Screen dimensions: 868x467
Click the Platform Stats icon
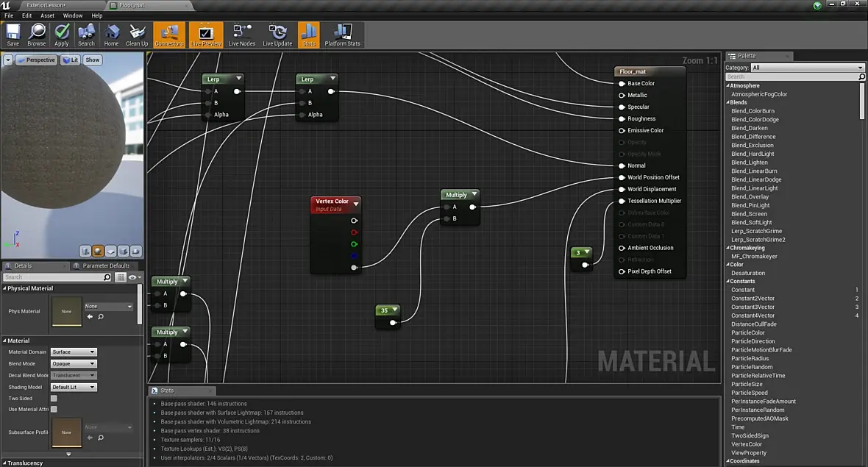(x=342, y=34)
